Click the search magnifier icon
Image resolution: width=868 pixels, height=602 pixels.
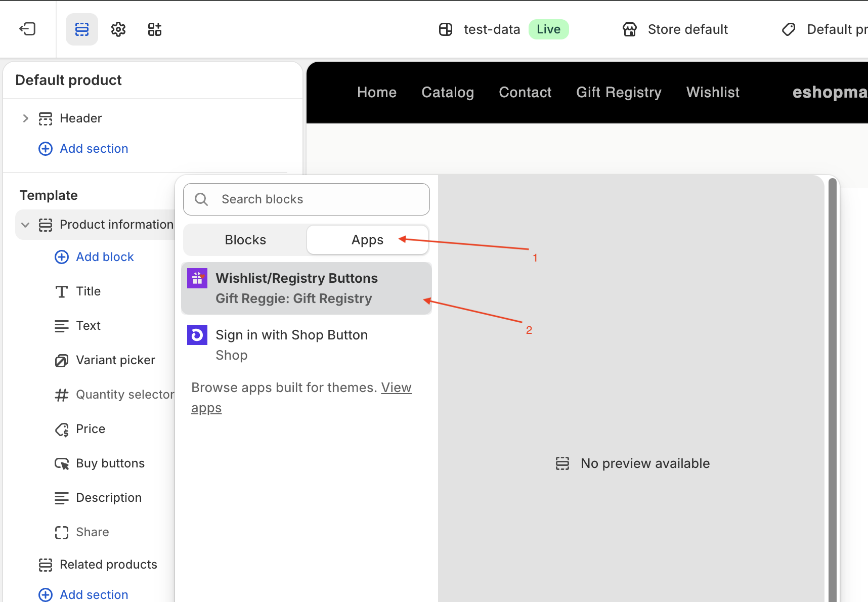point(201,199)
